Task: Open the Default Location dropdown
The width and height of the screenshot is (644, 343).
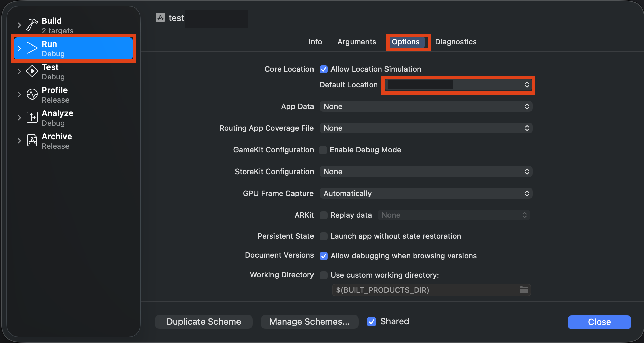Action: click(458, 85)
